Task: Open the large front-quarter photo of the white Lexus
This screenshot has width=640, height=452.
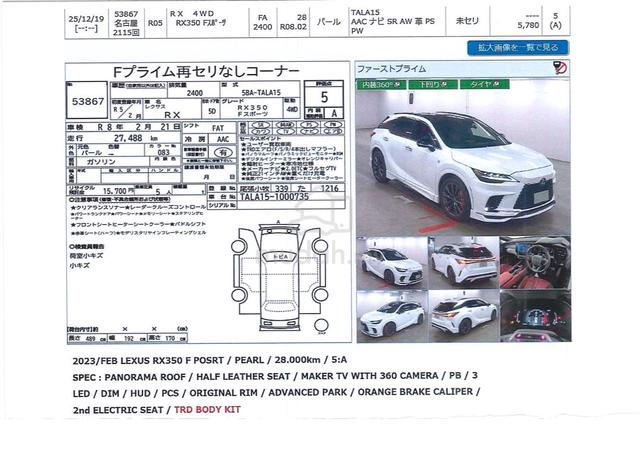Action: pos(463,163)
